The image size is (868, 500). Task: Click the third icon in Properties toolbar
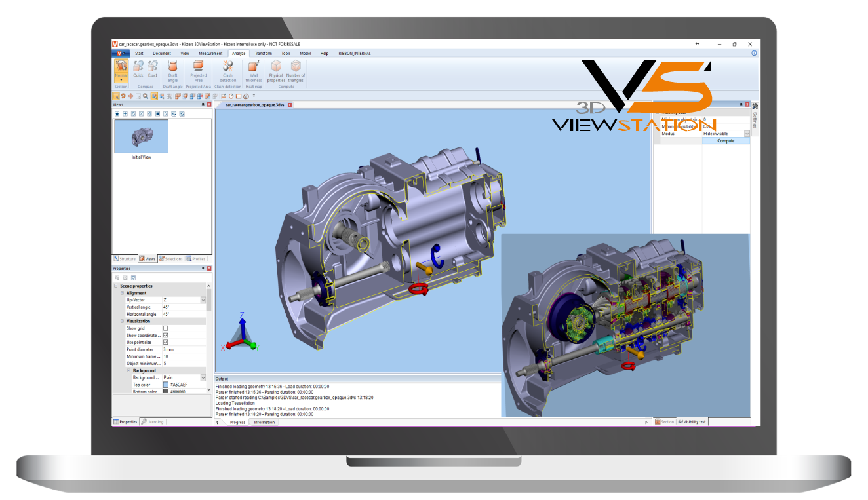[x=133, y=278]
